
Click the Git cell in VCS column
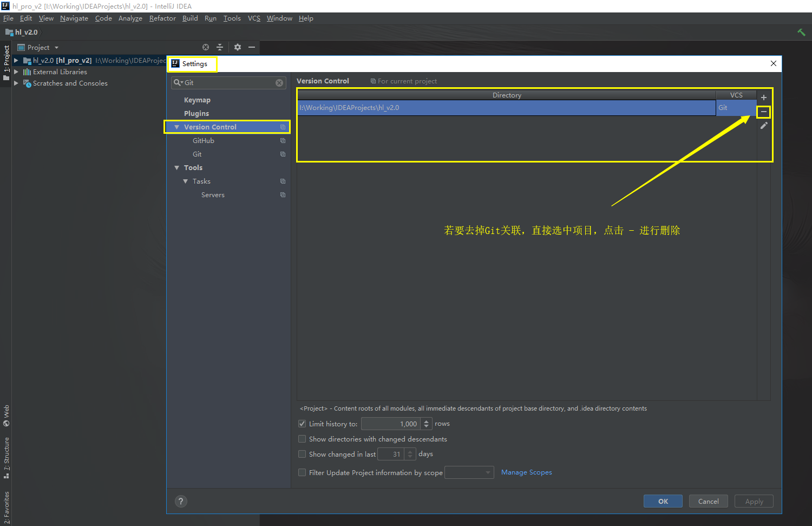pos(736,108)
